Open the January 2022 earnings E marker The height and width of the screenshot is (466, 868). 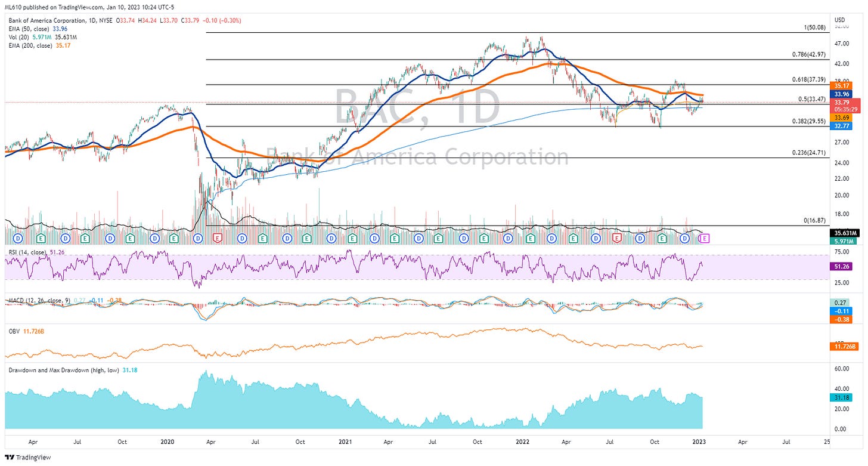(530, 238)
